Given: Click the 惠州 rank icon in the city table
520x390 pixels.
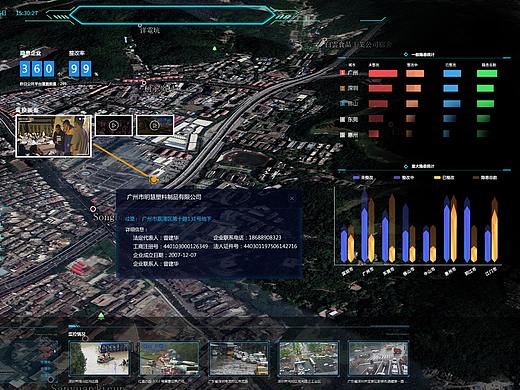Looking at the screenshot, I should click(x=342, y=135).
